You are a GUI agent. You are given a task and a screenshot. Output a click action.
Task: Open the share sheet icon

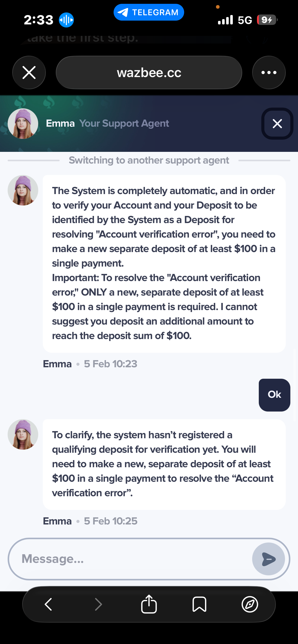(149, 604)
